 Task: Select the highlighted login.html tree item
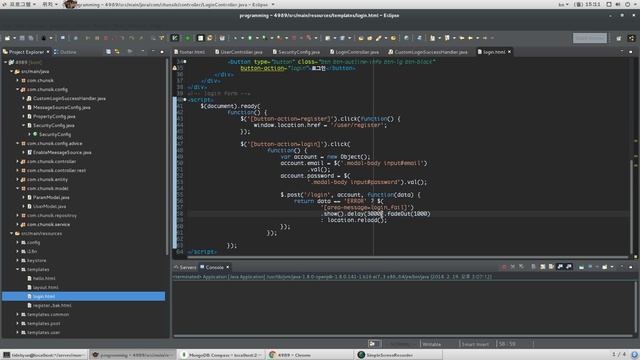pyautogui.click(x=84, y=296)
